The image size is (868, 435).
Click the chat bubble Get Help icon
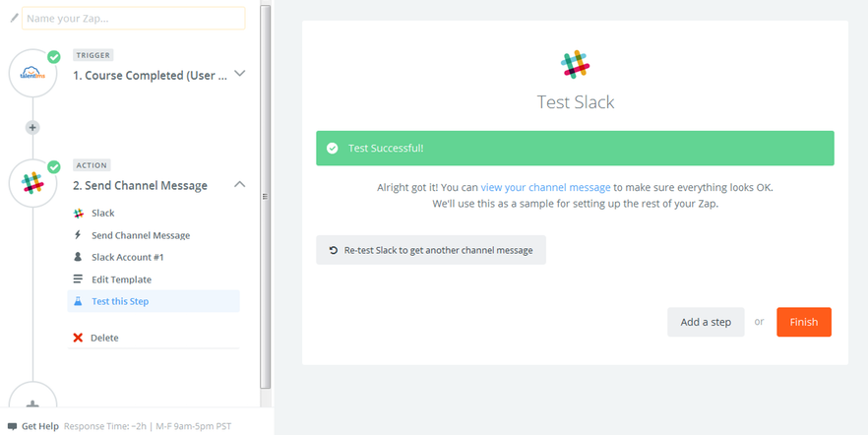(12, 426)
